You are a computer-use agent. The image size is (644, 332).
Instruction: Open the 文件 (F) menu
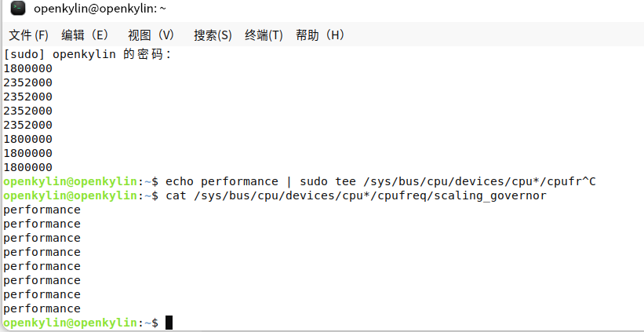[29, 35]
